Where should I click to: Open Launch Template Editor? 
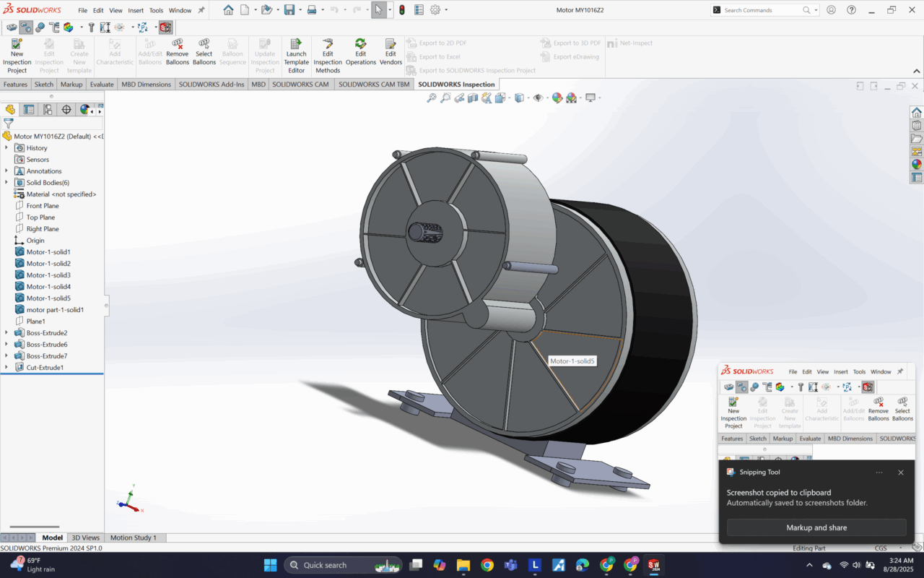tap(296, 56)
